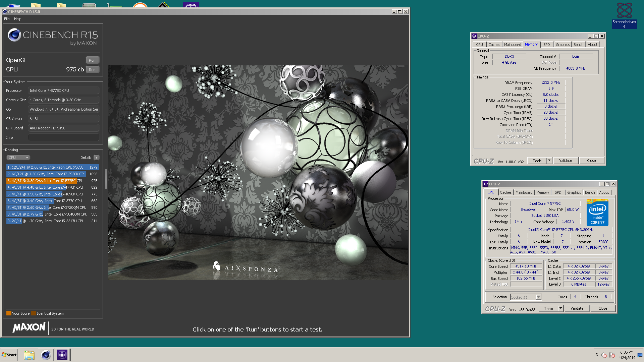The width and height of the screenshot is (644, 362).
Task: Click the orange Your Score legend swatch
Action: (x=9, y=313)
